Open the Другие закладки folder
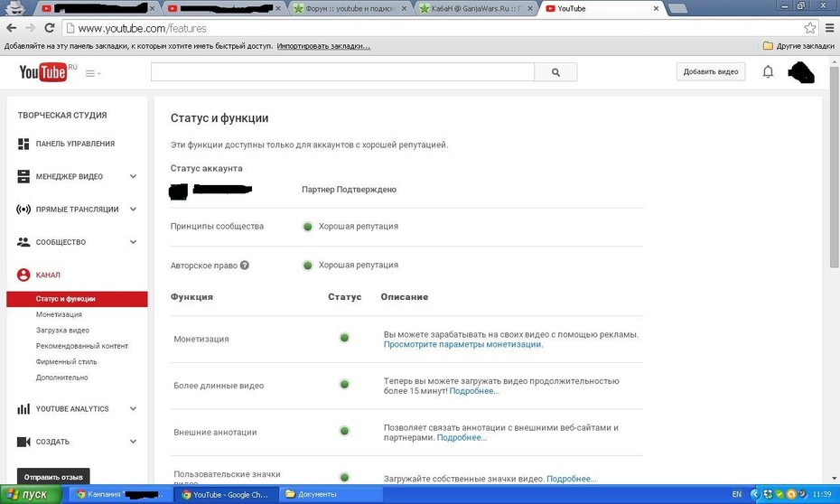Image resolution: width=840 pixels, height=504 pixels. (798, 46)
